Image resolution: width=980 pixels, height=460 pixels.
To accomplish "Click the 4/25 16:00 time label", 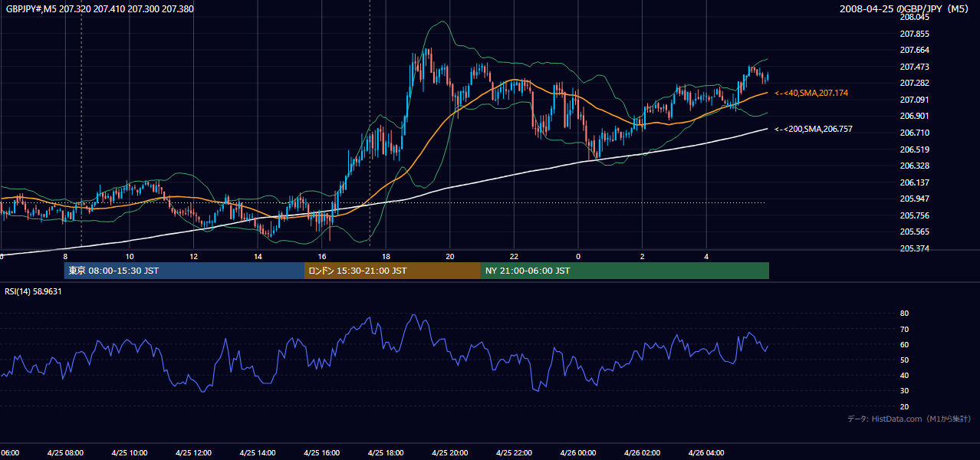I will click(321, 453).
